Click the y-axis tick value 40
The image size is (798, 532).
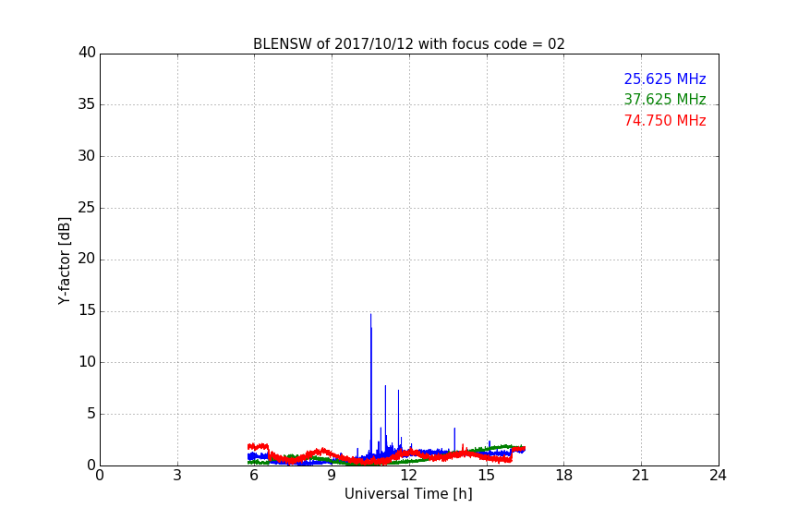(x=87, y=53)
